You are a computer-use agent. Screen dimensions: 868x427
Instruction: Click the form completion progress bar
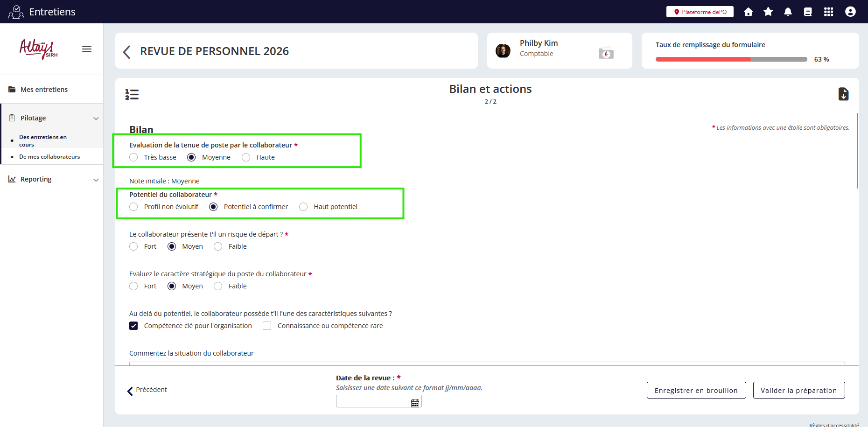pyautogui.click(x=731, y=59)
